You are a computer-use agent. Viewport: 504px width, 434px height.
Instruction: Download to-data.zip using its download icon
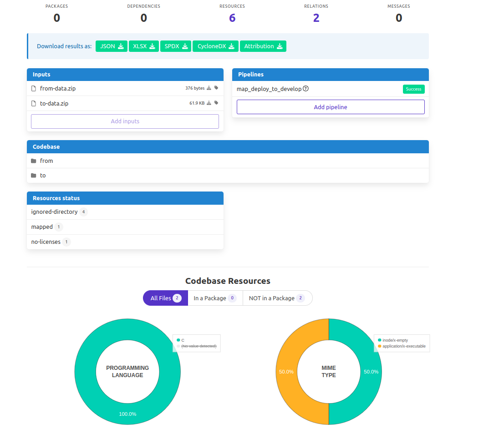coord(209,103)
